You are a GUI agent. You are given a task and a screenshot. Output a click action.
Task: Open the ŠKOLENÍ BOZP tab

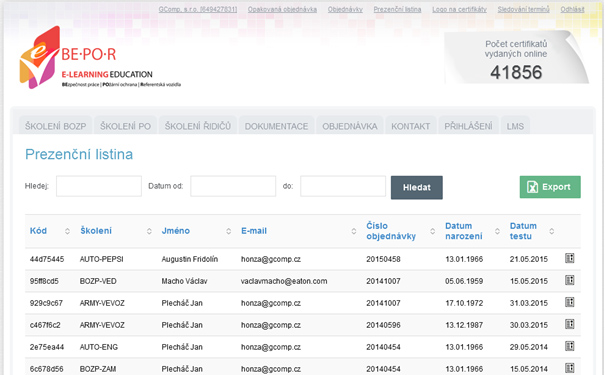click(56, 126)
